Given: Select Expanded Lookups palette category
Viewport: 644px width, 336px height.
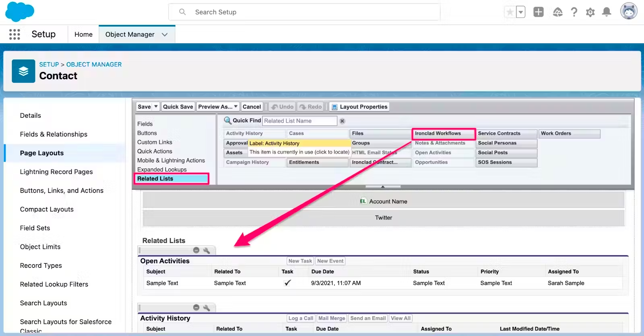Looking at the screenshot, I should 162,170.
